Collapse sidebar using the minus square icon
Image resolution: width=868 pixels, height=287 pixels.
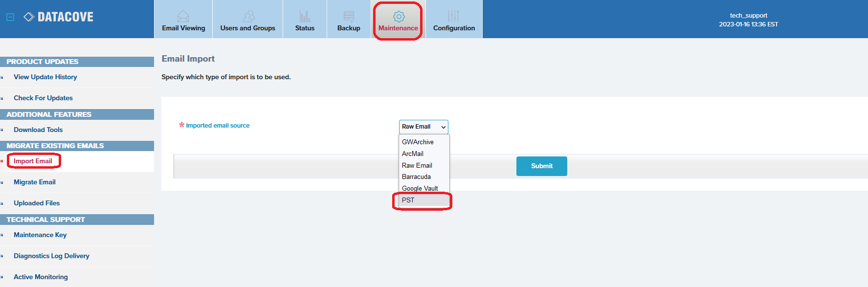pos(10,17)
